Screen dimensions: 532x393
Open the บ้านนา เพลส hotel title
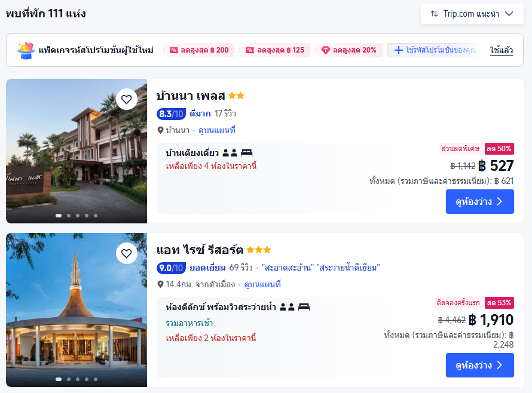[191, 96]
